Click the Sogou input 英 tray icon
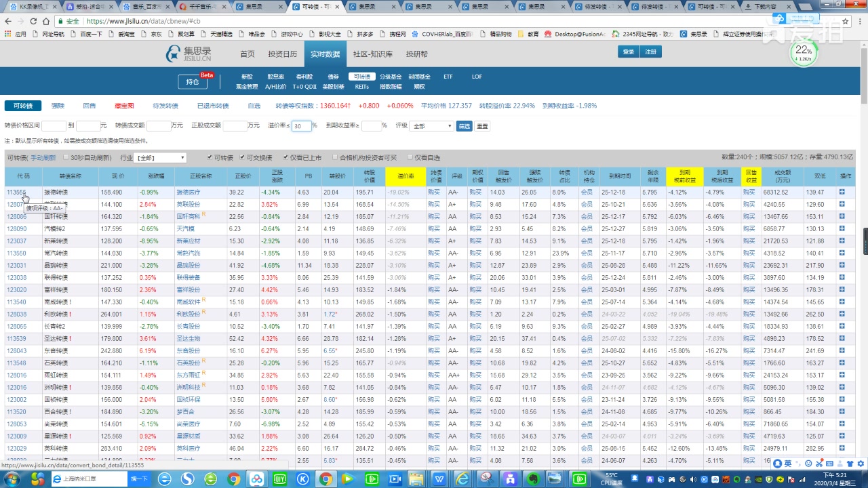This screenshot has height=488, width=868. (x=789, y=464)
